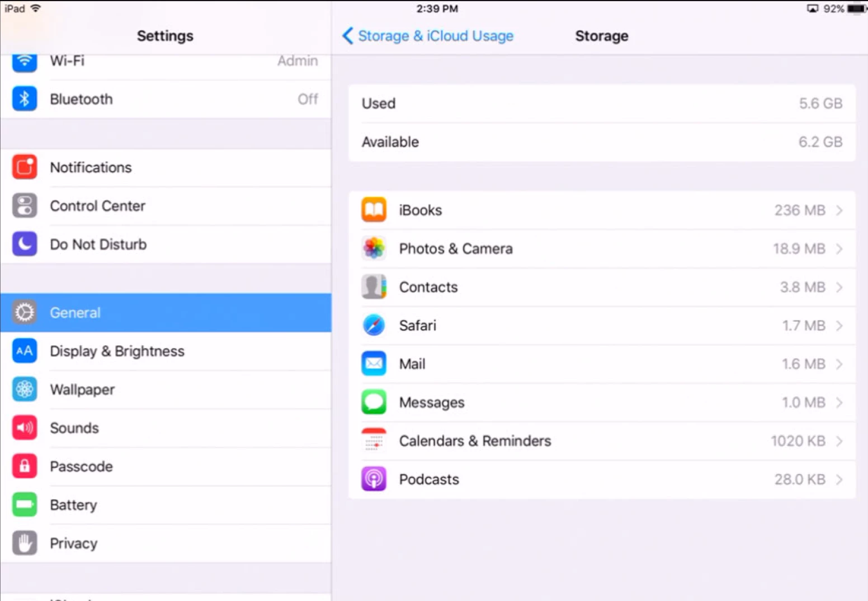Image resolution: width=868 pixels, height=601 pixels.
Task: Tap the 18.9 MB Photos size
Action: coord(799,249)
